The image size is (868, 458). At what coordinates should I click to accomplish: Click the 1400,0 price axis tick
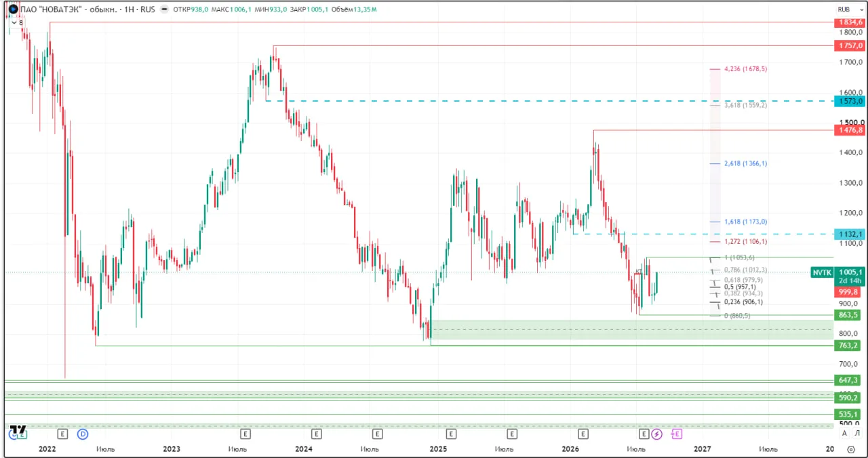click(x=850, y=152)
